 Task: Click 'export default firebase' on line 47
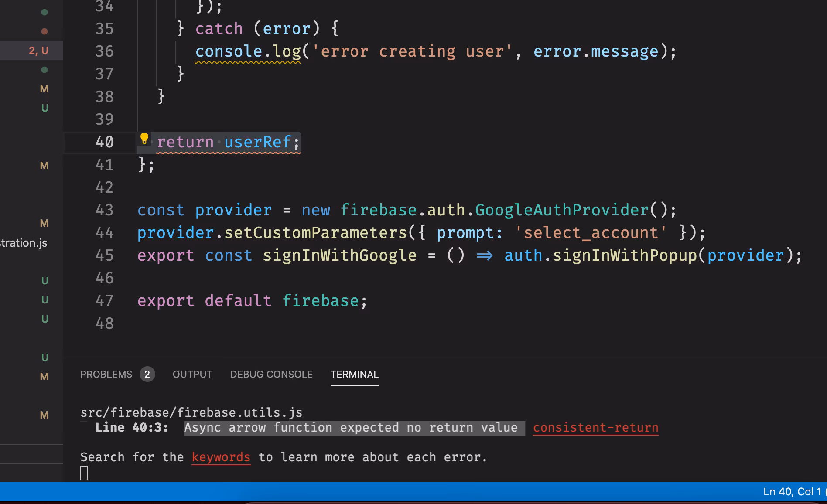pos(248,301)
